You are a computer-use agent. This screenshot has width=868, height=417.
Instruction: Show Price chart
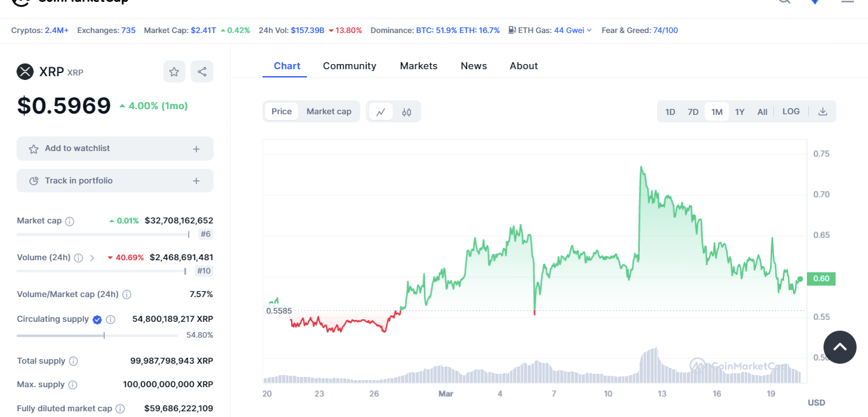click(x=281, y=112)
